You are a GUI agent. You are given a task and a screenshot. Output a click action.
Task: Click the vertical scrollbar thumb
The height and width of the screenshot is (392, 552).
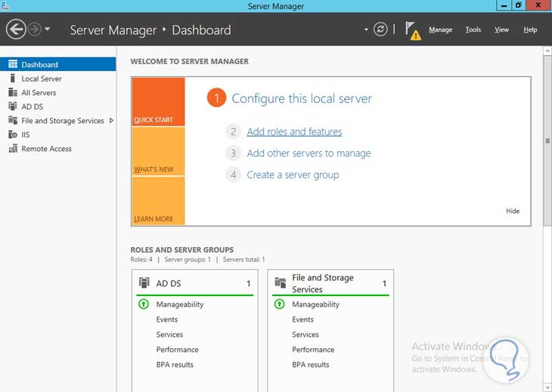pos(547,140)
